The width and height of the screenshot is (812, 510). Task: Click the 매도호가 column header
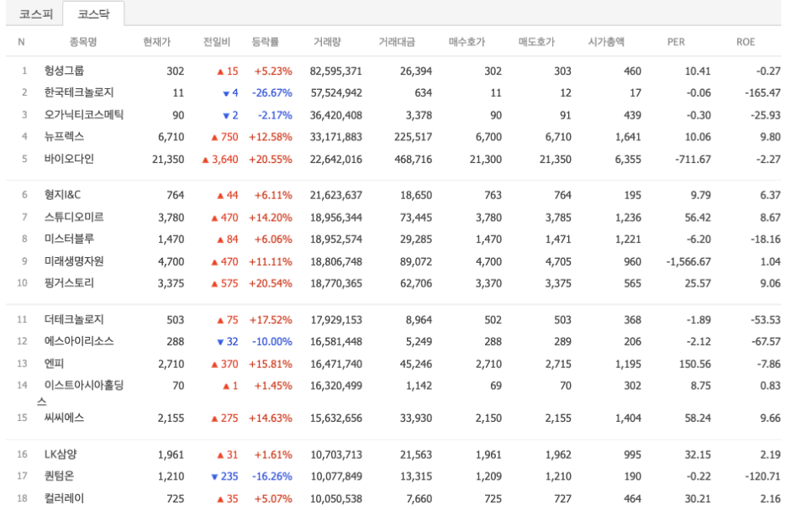point(536,42)
